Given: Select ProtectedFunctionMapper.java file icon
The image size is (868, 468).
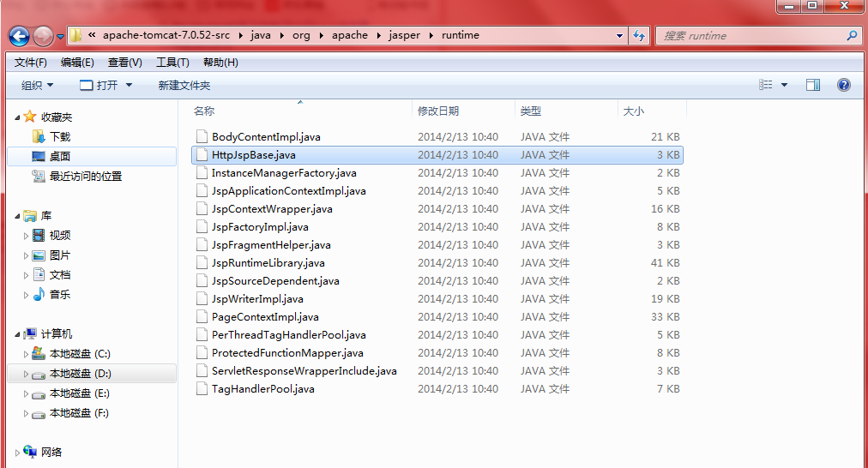Looking at the screenshot, I should 202,352.
